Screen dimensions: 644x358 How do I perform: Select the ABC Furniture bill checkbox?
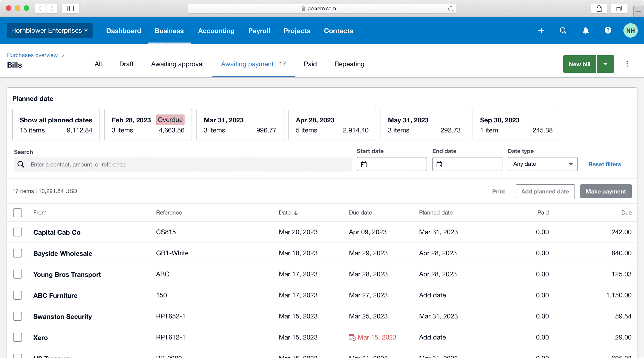pos(17,295)
